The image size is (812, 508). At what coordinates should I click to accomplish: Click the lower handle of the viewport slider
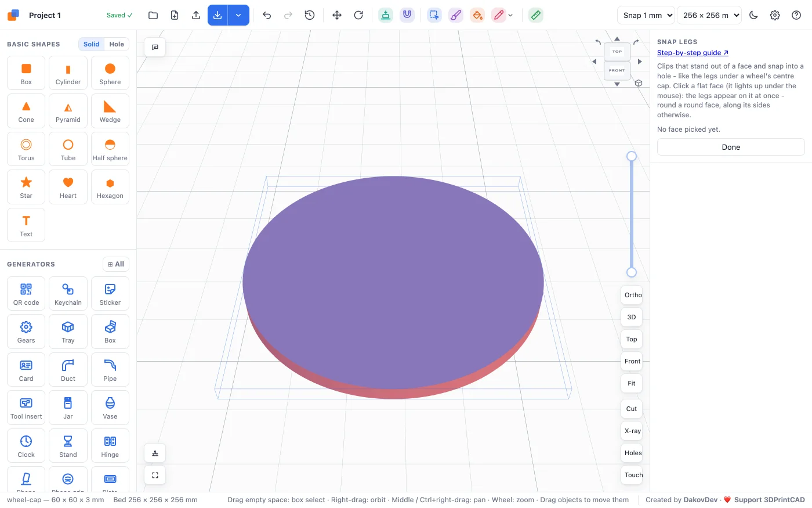coord(632,272)
